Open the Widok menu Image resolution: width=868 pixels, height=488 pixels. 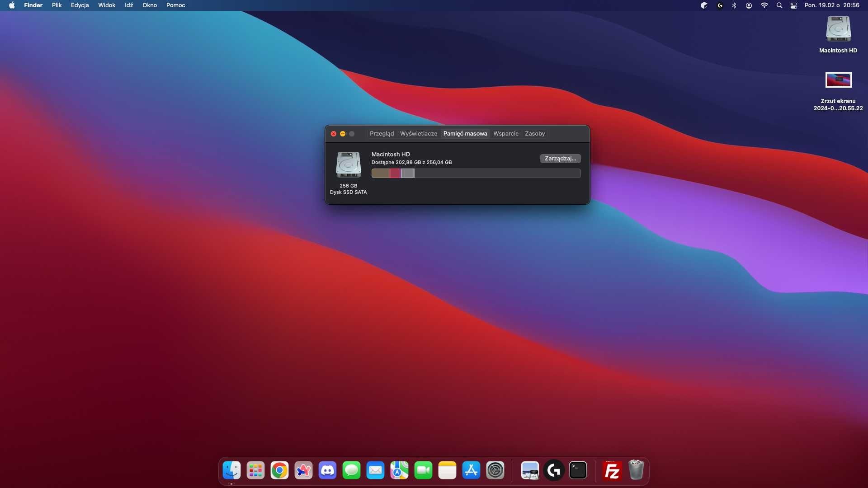107,5
